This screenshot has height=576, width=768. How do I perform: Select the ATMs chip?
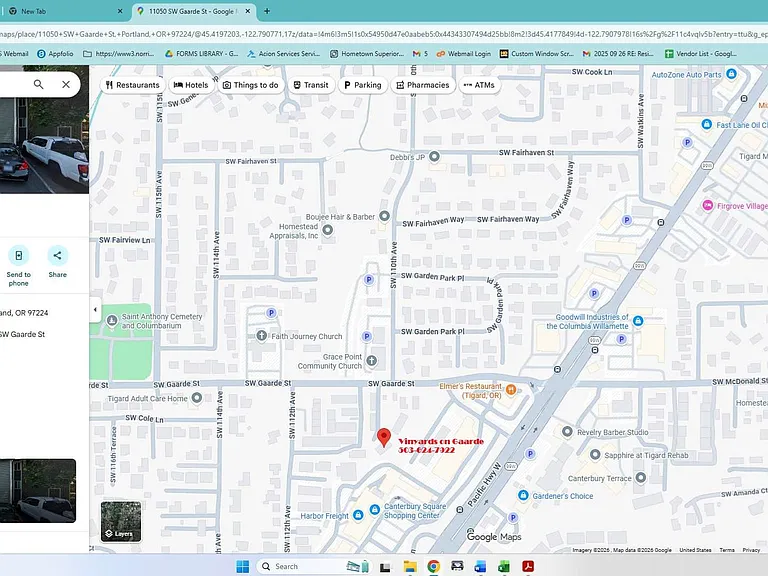click(x=479, y=85)
